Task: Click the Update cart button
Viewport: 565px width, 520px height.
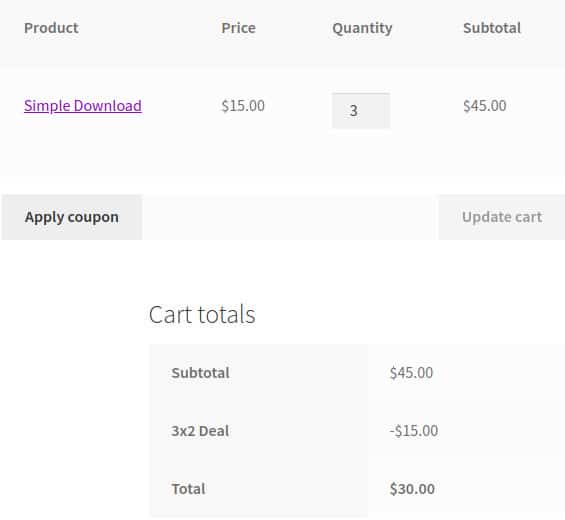Action: [502, 217]
